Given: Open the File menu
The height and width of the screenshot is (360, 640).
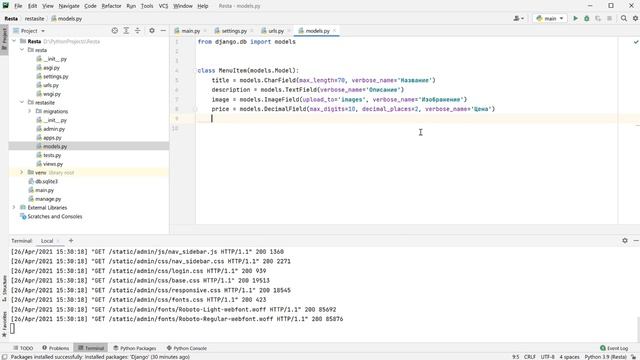Looking at the screenshot, I should point(18,6).
